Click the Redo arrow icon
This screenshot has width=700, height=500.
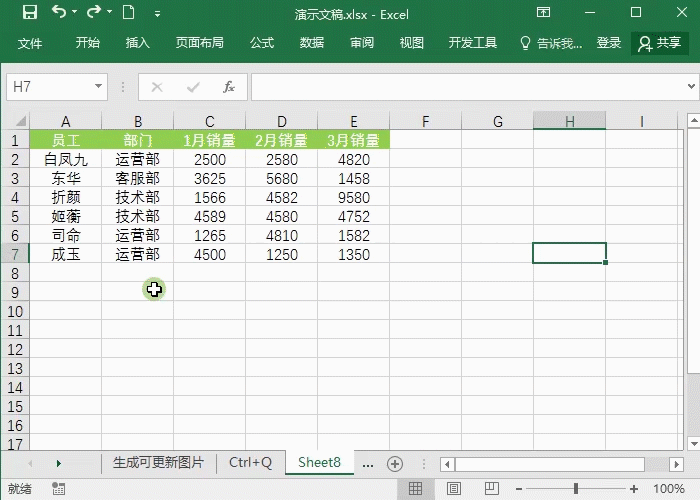(93, 13)
